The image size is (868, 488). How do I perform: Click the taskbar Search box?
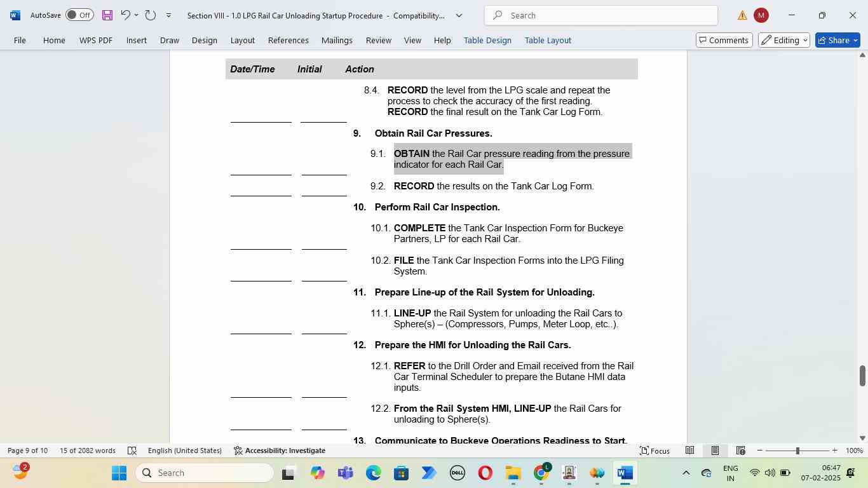pyautogui.click(x=206, y=473)
